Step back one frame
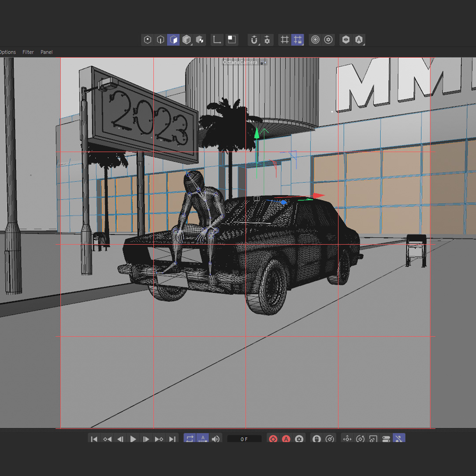Image resolution: width=476 pixels, height=476 pixels. 120,439
